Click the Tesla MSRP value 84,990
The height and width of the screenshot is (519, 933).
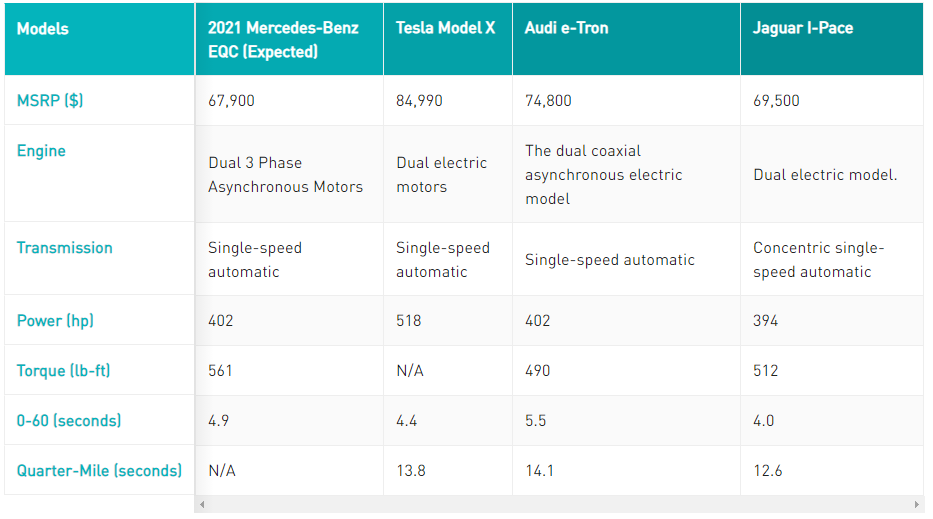(419, 101)
